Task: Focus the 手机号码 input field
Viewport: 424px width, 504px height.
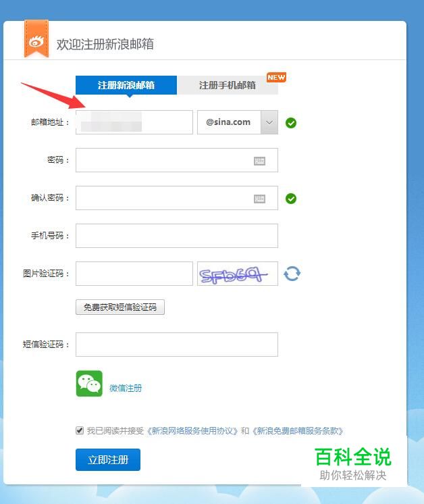Action: [x=177, y=236]
